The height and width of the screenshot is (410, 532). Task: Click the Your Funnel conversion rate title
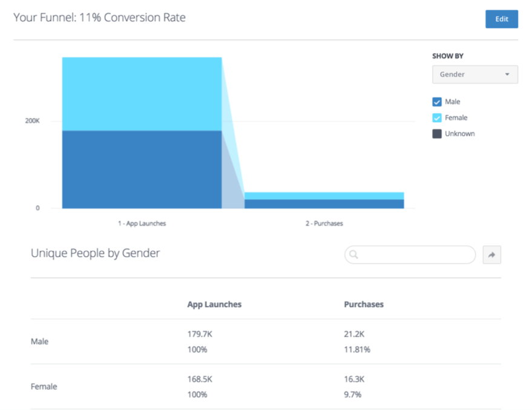pos(99,18)
